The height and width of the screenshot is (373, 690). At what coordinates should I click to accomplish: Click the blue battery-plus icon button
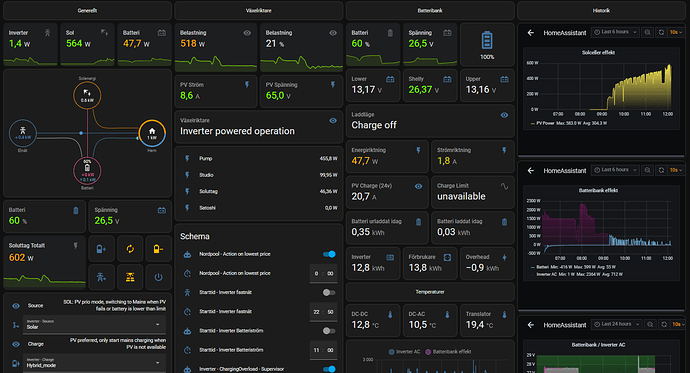tap(102, 249)
